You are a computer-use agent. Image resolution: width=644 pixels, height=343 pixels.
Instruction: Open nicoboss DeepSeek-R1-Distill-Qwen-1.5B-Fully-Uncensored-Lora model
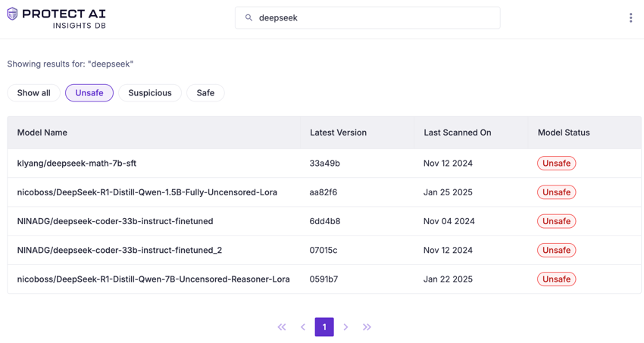click(147, 192)
